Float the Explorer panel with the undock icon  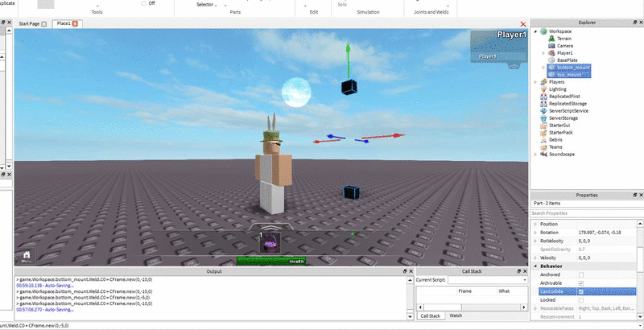pyautogui.click(x=635, y=23)
